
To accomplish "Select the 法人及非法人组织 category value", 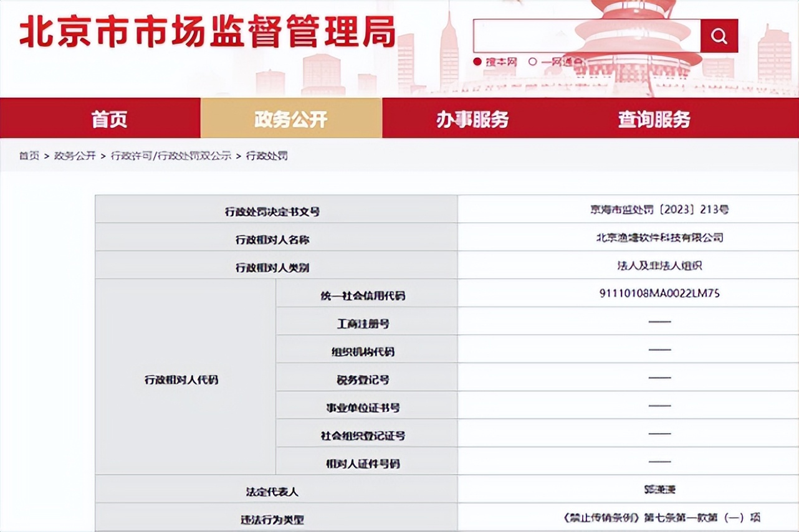I will pos(659,266).
